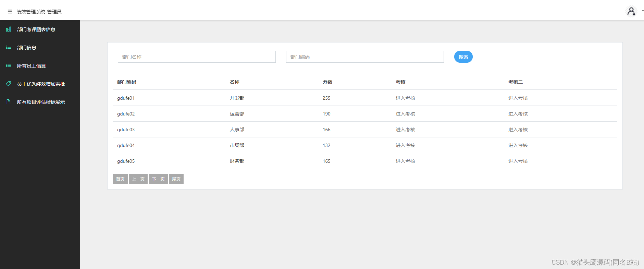Go to first page with 首页 button
This screenshot has height=269, width=644.
click(x=120, y=179)
